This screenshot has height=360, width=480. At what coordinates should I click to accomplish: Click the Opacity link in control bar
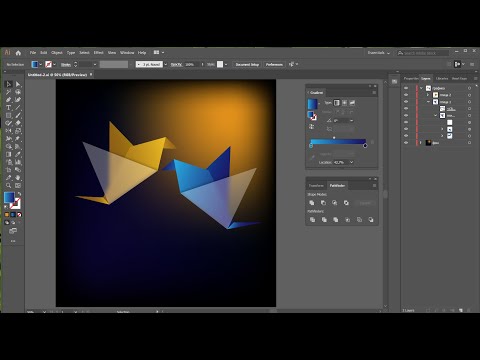(x=176, y=64)
